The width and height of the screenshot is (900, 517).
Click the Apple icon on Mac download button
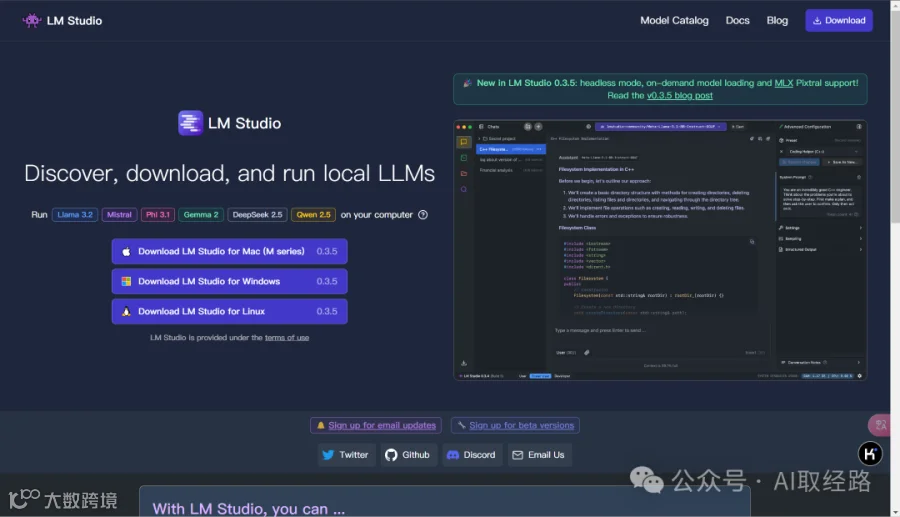tap(126, 251)
